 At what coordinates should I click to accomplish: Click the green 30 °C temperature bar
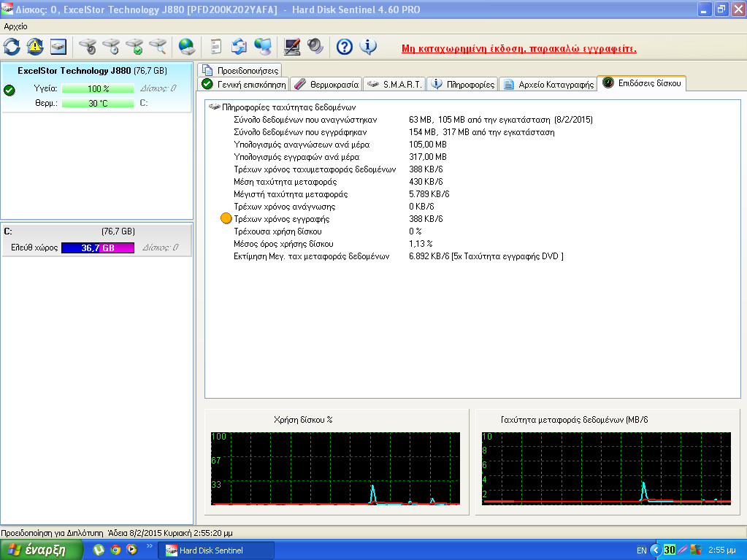click(x=98, y=103)
